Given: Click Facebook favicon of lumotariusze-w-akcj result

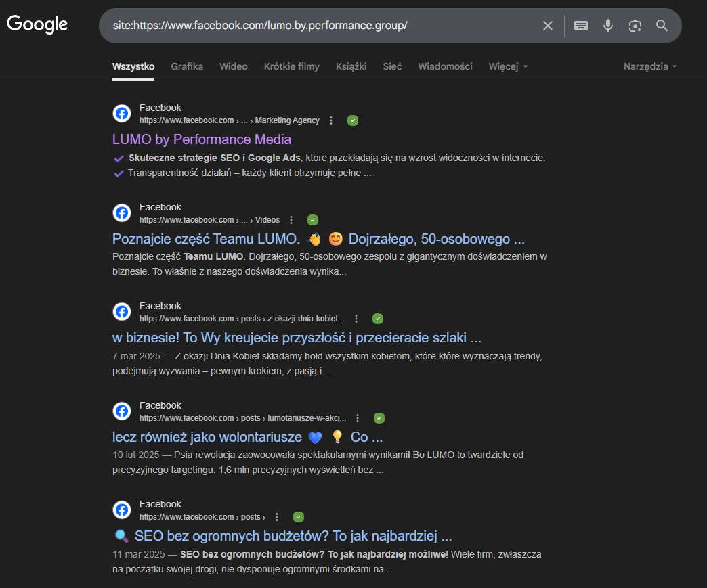Looking at the screenshot, I should (x=122, y=411).
